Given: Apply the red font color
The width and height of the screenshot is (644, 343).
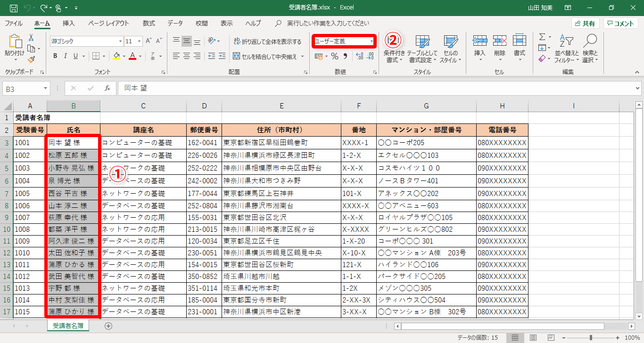Looking at the screenshot, I should (132, 57).
